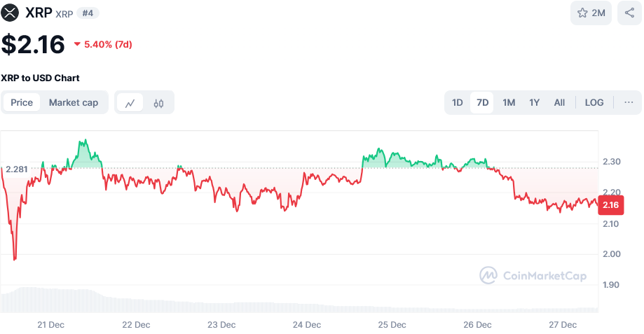
Task: Switch to candlestick chart icon
Action: pos(158,103)
